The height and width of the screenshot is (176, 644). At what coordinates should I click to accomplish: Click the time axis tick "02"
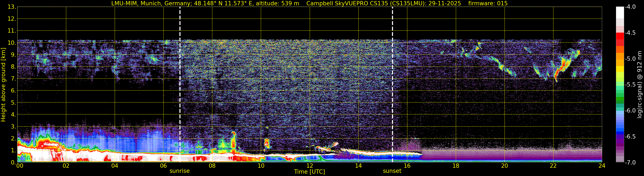tap(66, 166)
